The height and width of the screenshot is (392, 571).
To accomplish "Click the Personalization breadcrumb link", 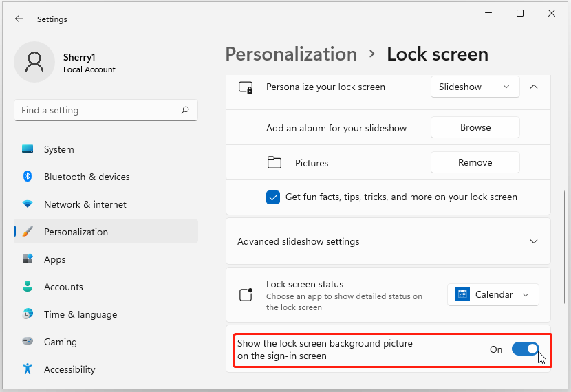I will point(291,54).
